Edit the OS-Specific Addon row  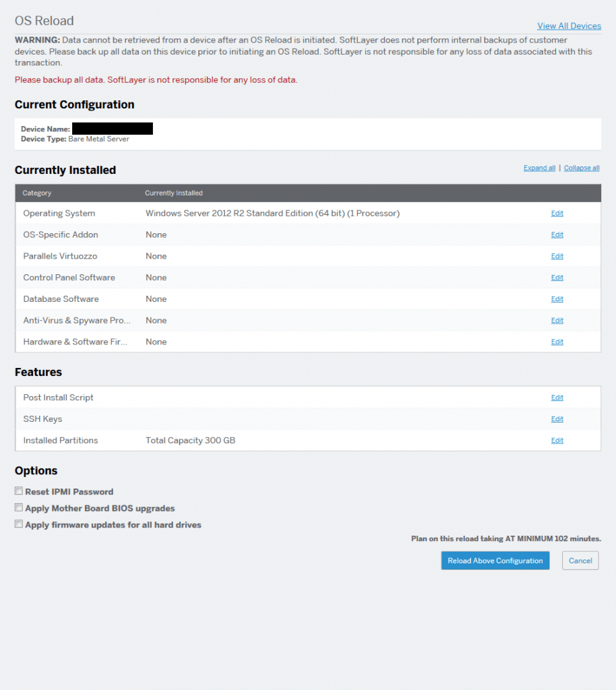[557, 235]
